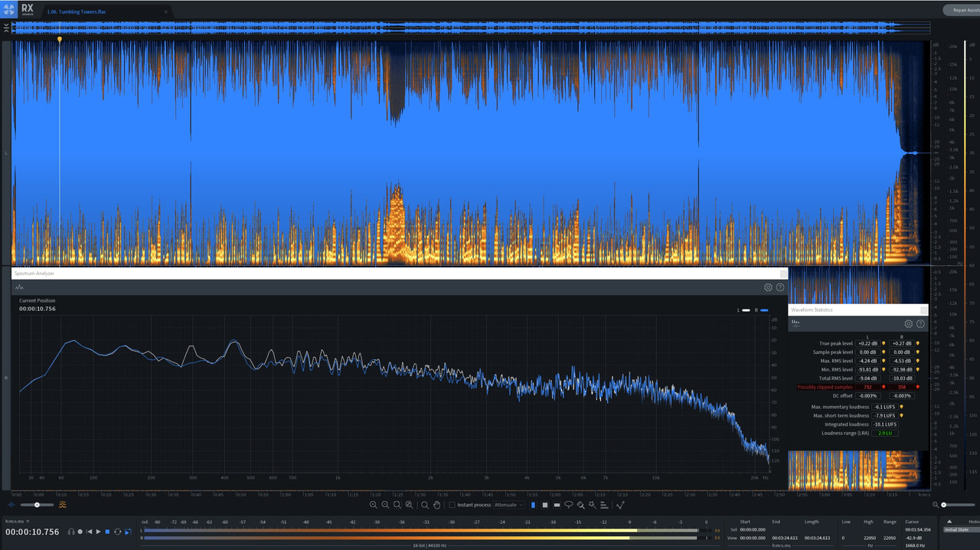This screenshot has height=550, width=980.
Task: Click the Max. short-term loudness marker
Action: 901,415
